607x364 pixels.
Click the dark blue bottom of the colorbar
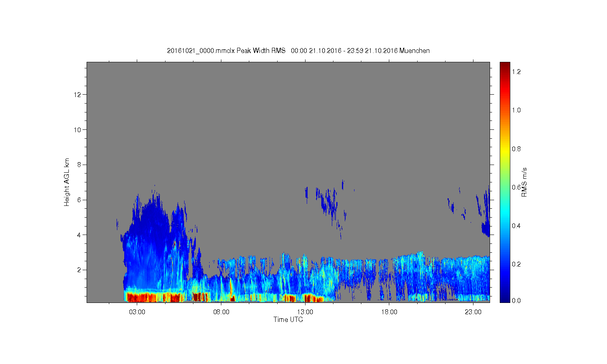505,297
